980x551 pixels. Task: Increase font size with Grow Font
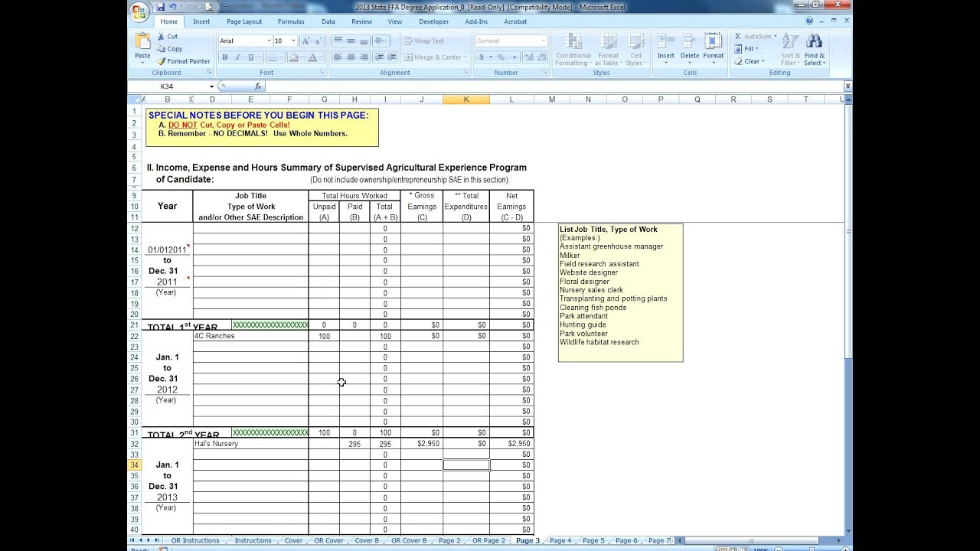click(305, 41)
